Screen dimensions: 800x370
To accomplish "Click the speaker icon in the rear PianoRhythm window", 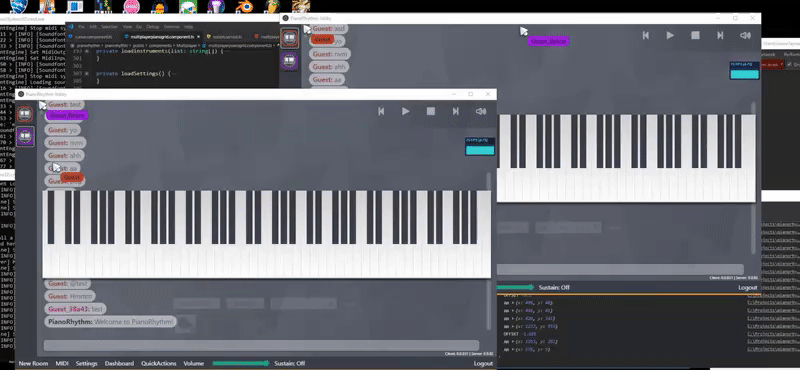I will [745, 35].
